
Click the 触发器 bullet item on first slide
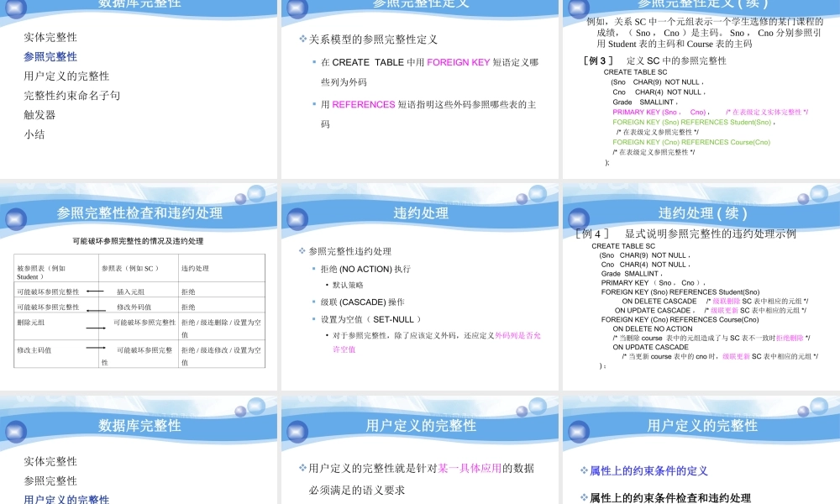click(40, 113)
